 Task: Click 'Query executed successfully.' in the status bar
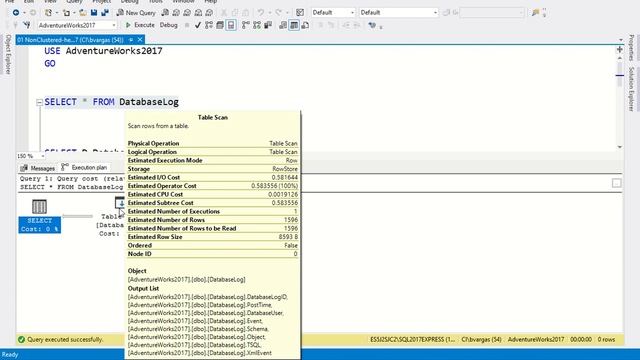coord(65,339)
